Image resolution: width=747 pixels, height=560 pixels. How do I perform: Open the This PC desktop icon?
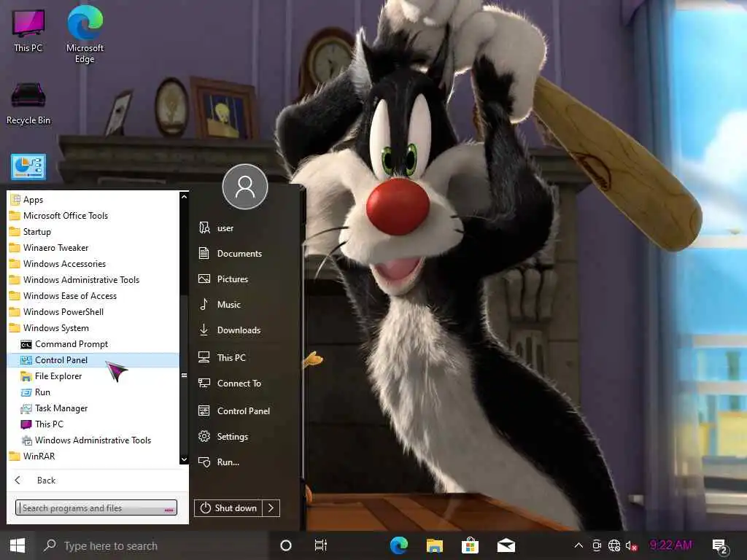(x=28, y=31)
